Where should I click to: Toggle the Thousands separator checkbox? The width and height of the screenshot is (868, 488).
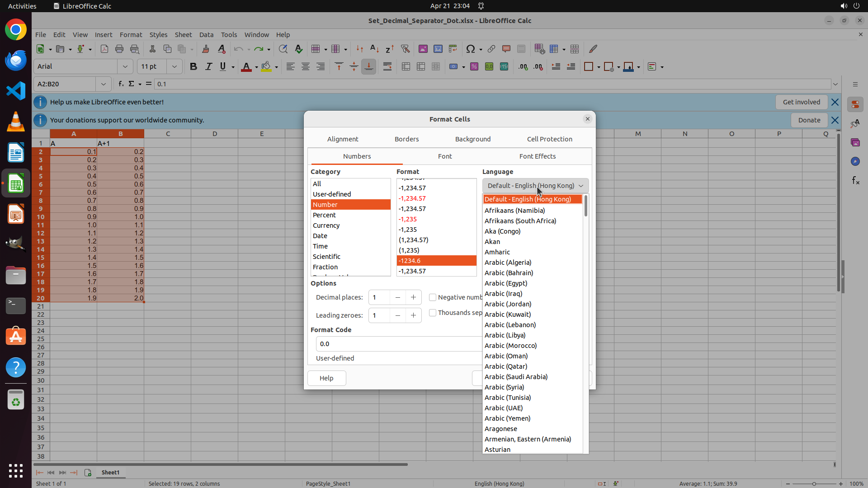pos(433,313)
